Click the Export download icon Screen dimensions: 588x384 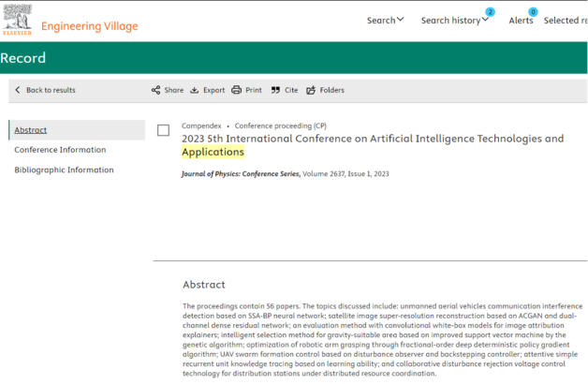click(194, 90)
